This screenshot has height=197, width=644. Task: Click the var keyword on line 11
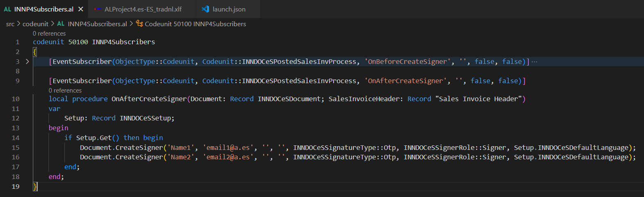55,109
